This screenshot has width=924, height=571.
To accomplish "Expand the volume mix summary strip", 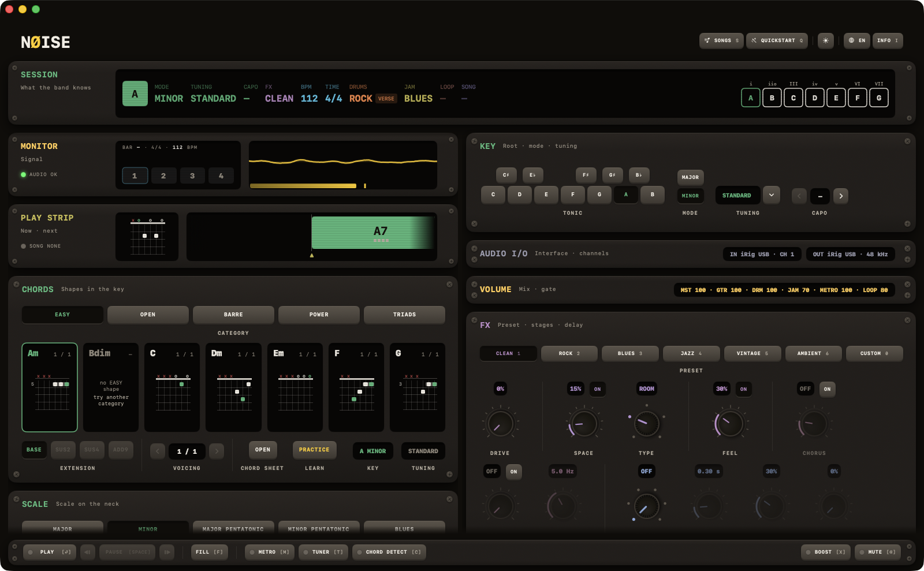I will 784,290.
